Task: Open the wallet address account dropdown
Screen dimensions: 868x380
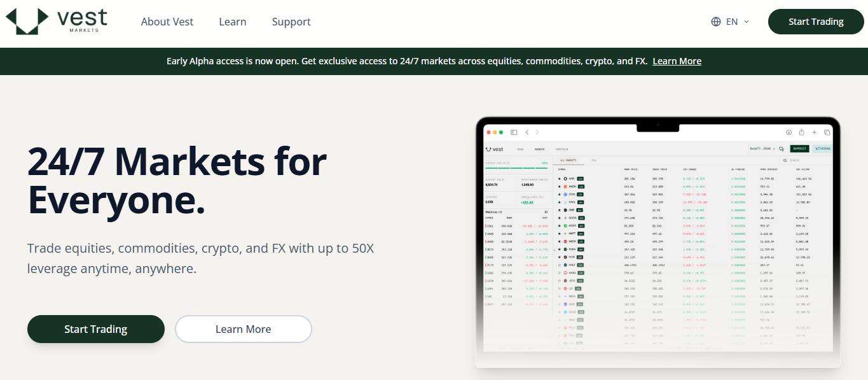Action: coord(762,148)
